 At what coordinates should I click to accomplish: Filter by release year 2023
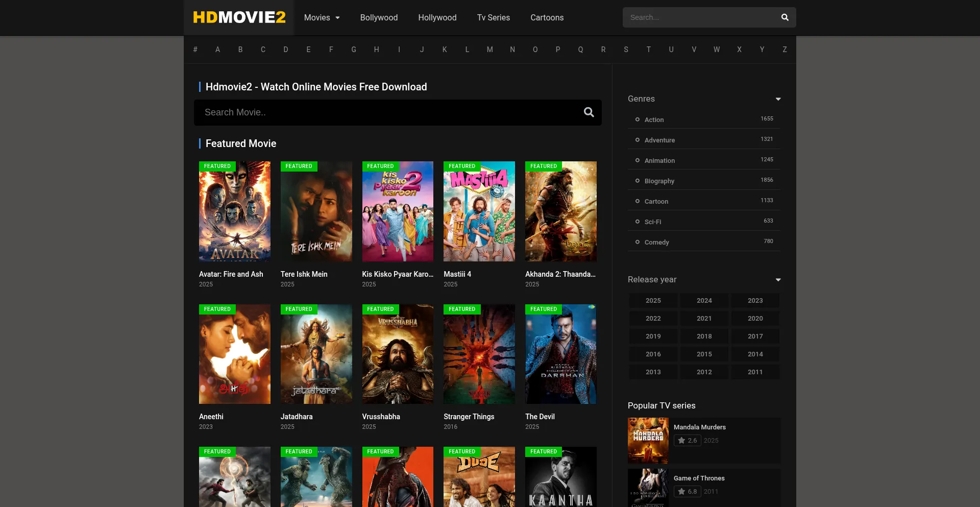(755, 301)
